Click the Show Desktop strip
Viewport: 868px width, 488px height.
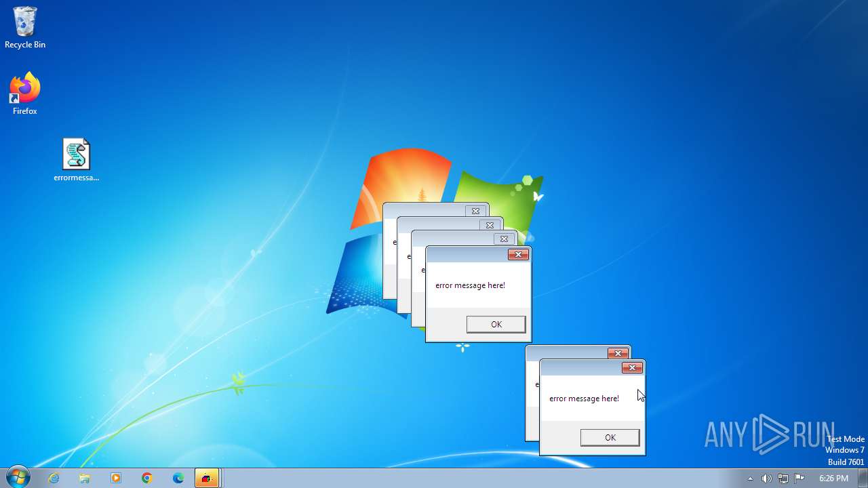[863, 478]
